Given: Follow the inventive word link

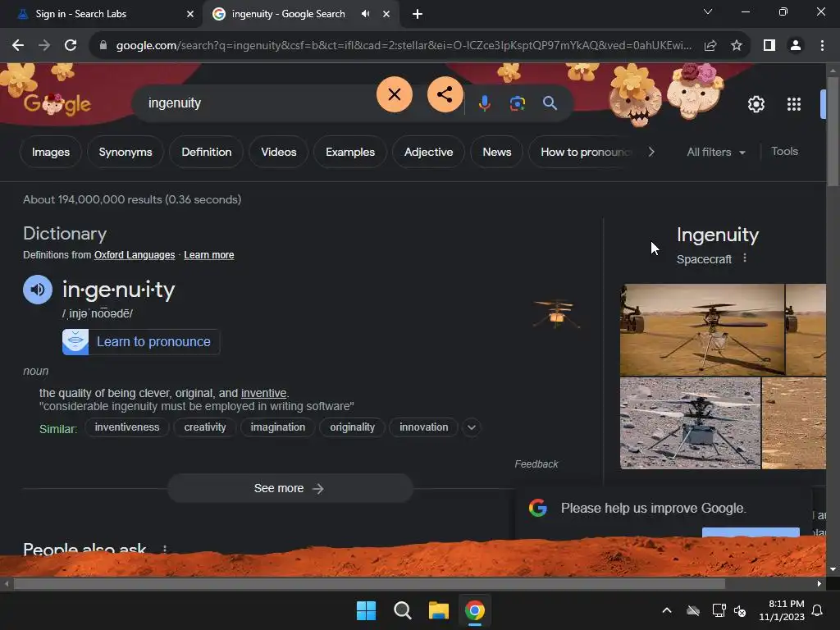Looking at the screenshot, I should (x=263, y=393).
